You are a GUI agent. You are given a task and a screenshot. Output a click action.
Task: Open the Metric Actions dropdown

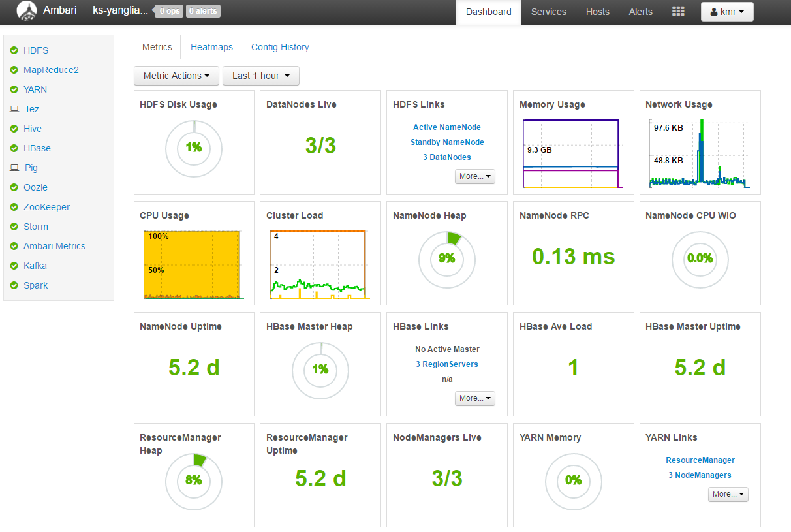point(176,76)
